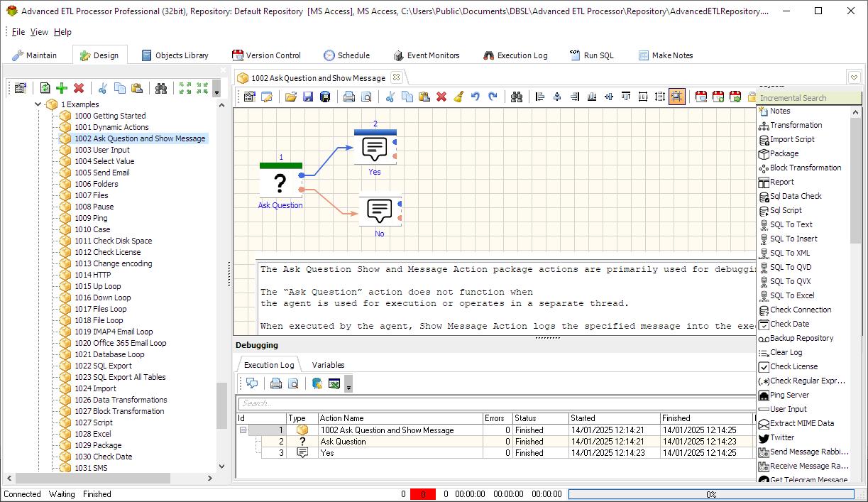Collapse row 1 in Execution Log grid

point(243,430)
